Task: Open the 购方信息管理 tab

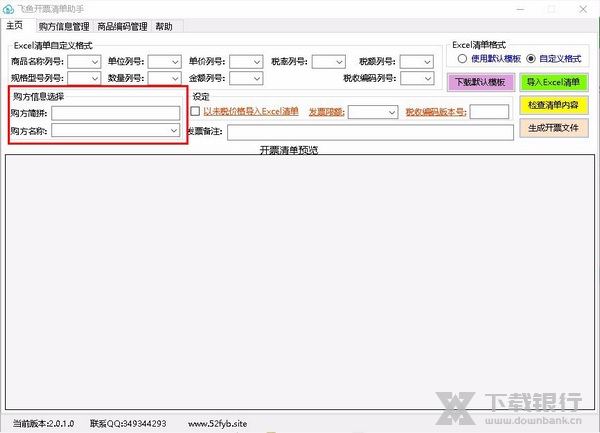Action: (x=64, y=26)
